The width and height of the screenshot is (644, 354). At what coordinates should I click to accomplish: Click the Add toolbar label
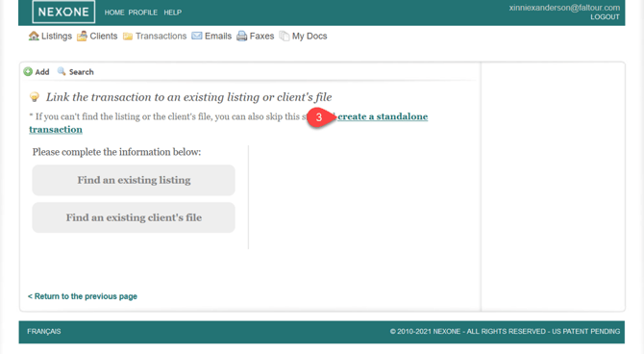point(42,72)
